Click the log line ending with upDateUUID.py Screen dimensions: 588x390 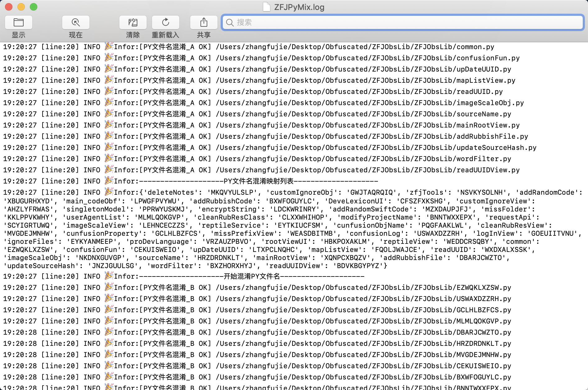257,69
